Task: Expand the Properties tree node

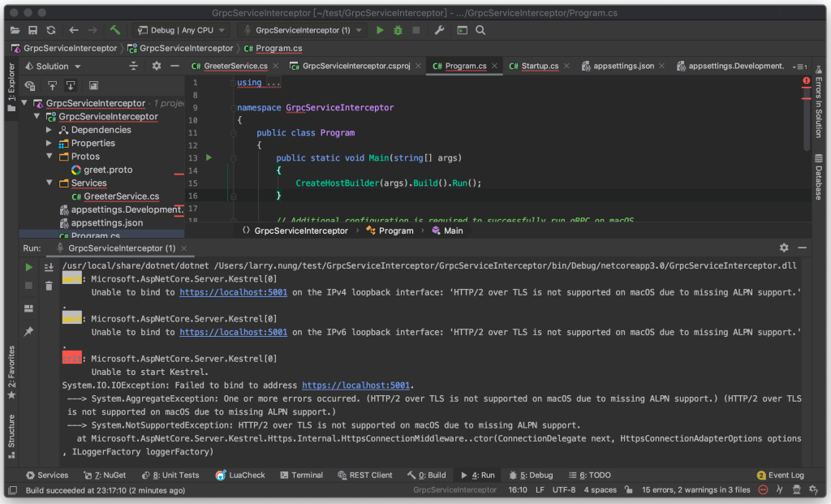Action: pyautogui.click(x=49, y=143)
